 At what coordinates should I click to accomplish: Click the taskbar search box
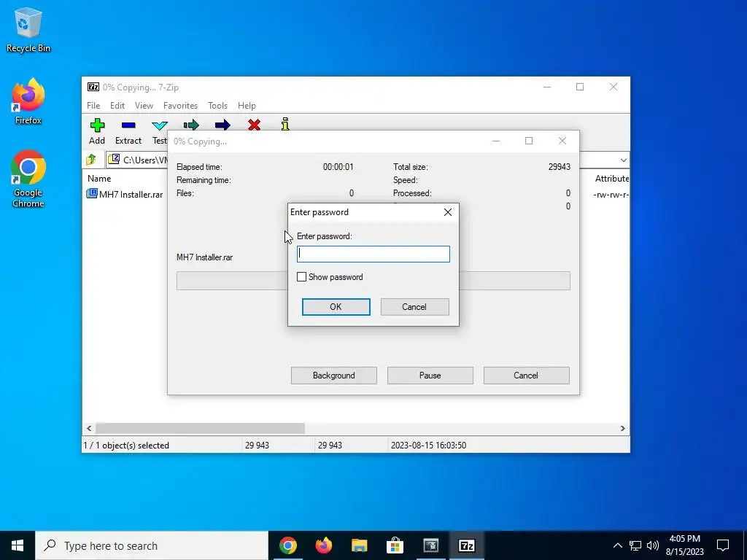(x=152, y=545)
